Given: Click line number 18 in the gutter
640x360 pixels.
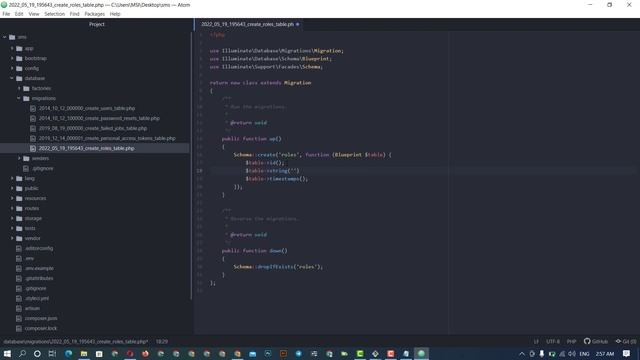Looking at the screenshot, I should (199, 171).
